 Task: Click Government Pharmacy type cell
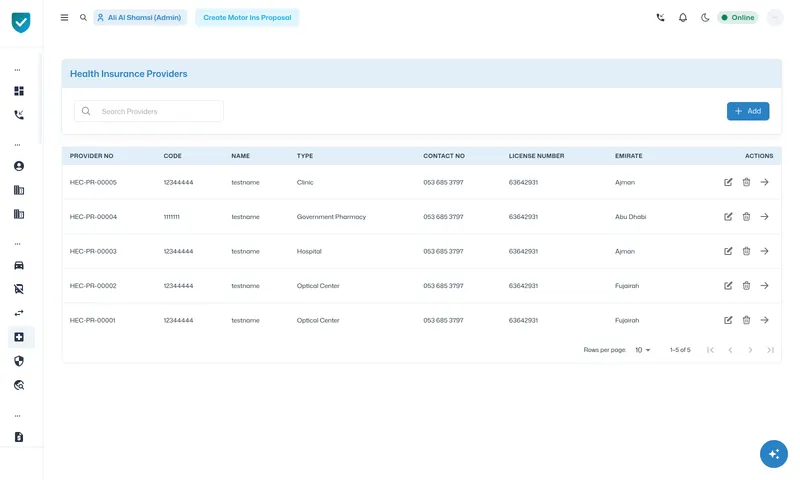pos(331,217)
